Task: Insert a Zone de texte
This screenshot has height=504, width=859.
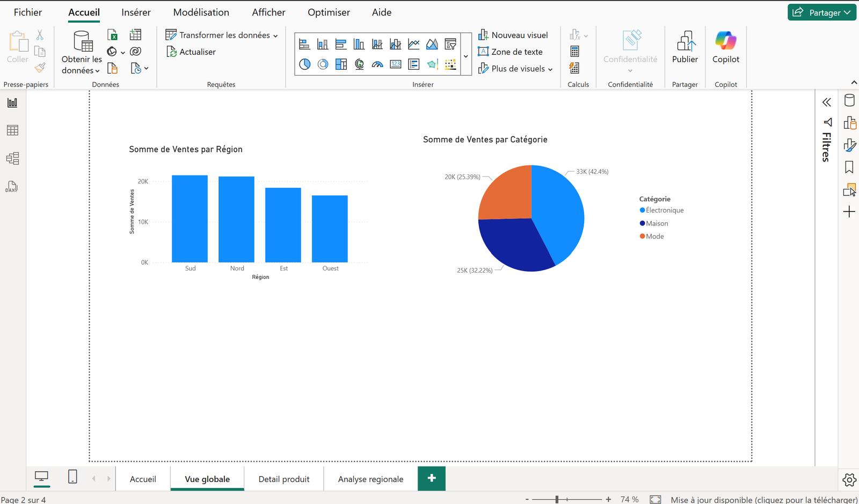Action: (x=510, y=52)
